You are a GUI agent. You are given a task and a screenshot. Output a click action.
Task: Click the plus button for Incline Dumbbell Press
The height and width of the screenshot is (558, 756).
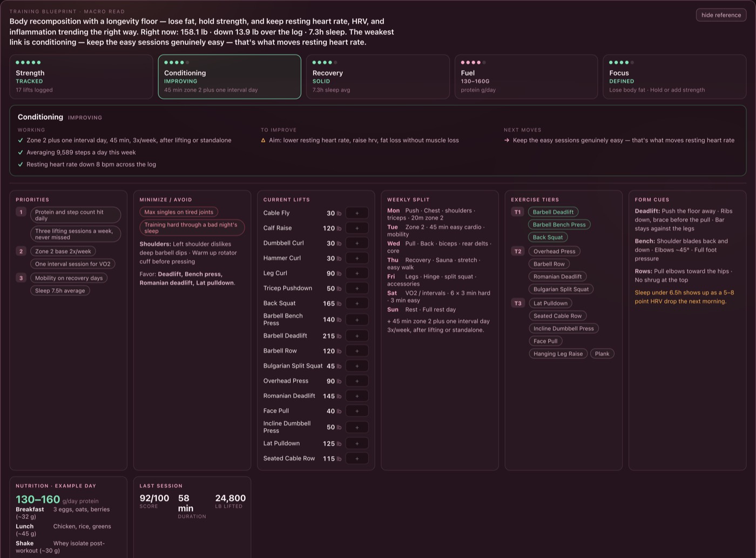click(357, 427)
